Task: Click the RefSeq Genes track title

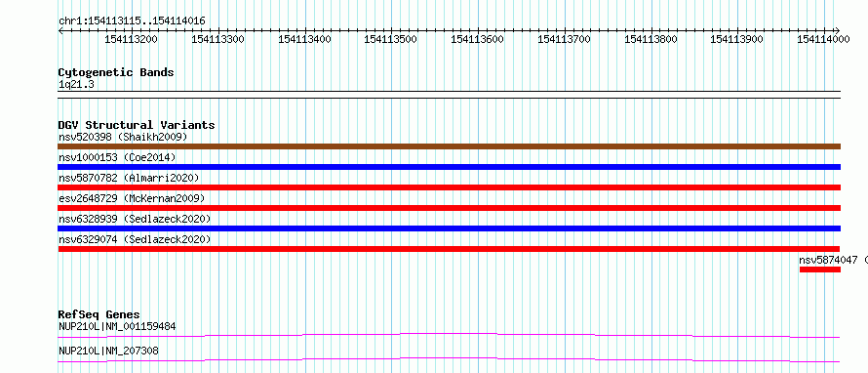Action: coord(99,314)
